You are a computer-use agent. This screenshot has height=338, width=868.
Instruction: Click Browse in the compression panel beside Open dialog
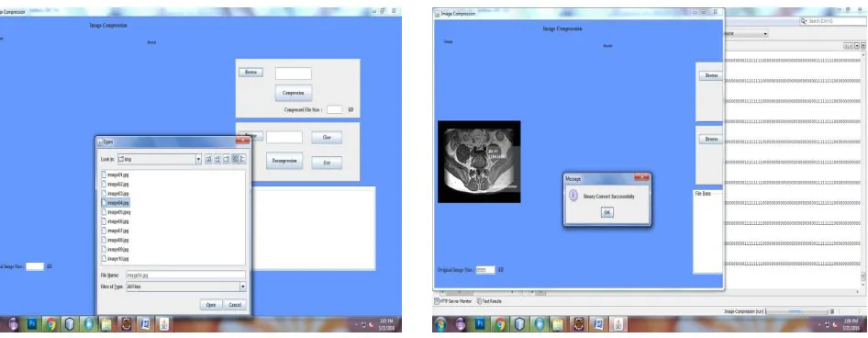pos(250,72)
